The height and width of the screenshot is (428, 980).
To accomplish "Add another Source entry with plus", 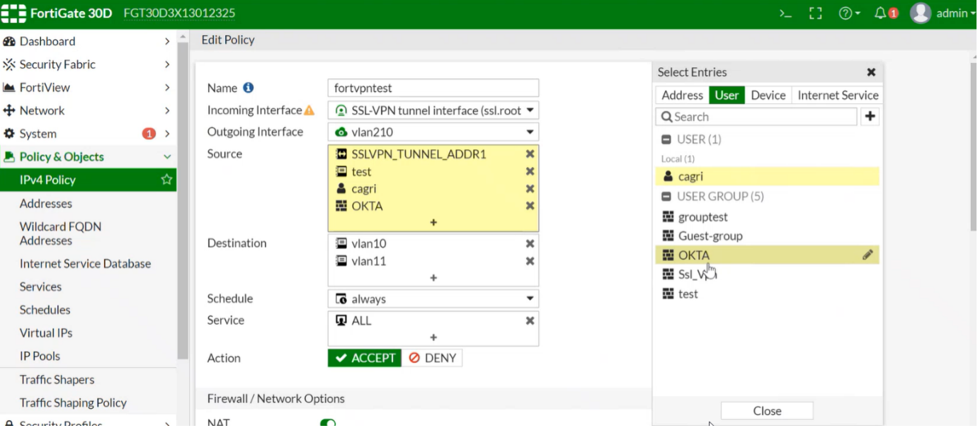I will pyautogui.click(x=433, y=222).
